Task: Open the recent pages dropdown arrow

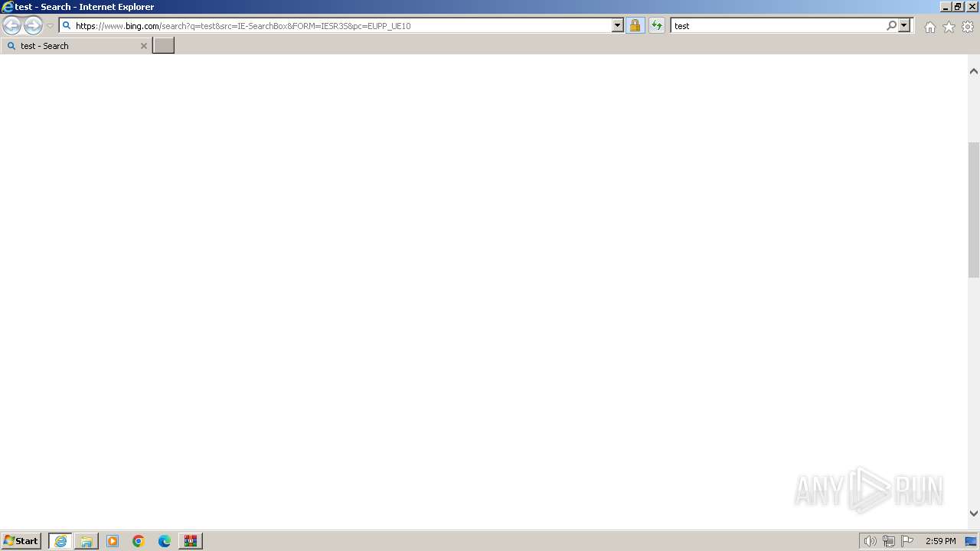Action: pos(50,26)
